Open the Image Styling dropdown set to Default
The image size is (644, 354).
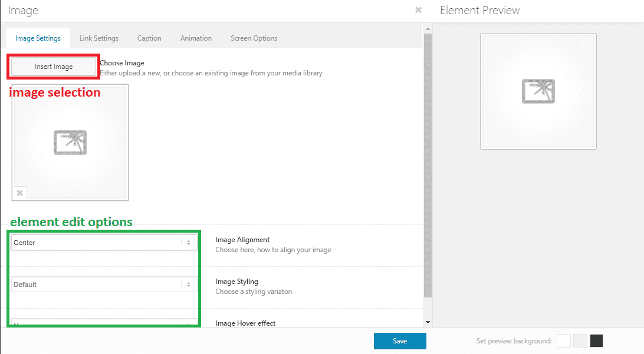pos(104,284)
